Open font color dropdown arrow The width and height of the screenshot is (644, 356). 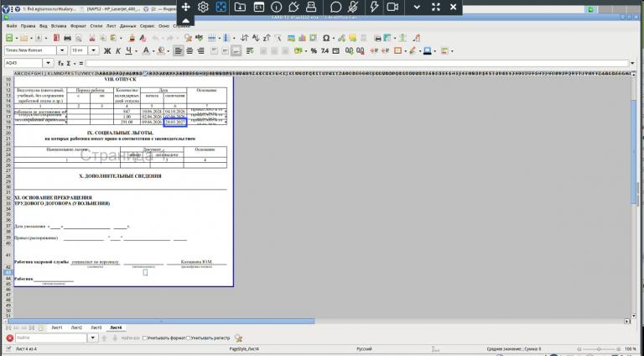click(x=153, y=51)
